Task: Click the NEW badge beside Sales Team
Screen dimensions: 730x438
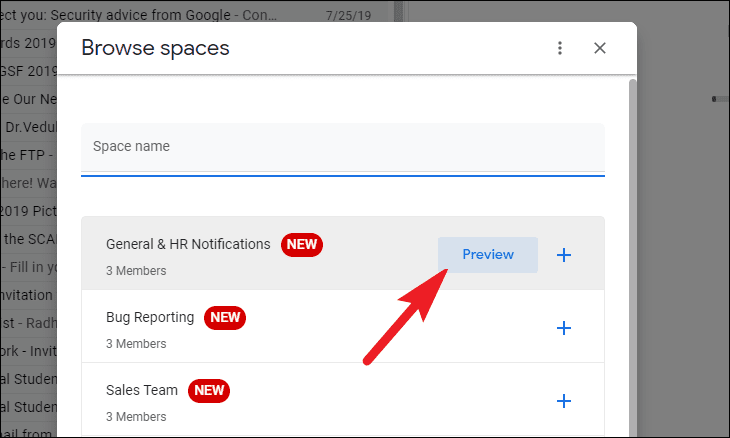Action: click(x=209, y=391)
